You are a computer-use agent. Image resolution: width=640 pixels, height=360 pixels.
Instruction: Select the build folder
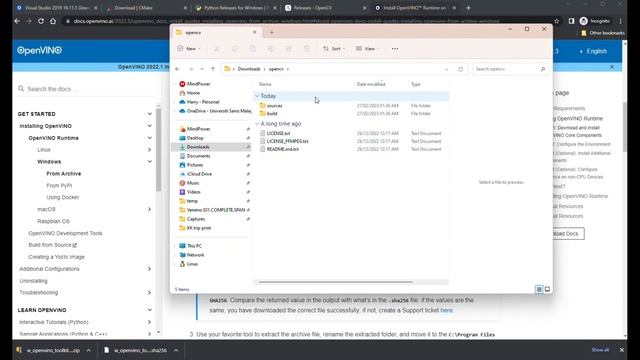tap(272, 113)
